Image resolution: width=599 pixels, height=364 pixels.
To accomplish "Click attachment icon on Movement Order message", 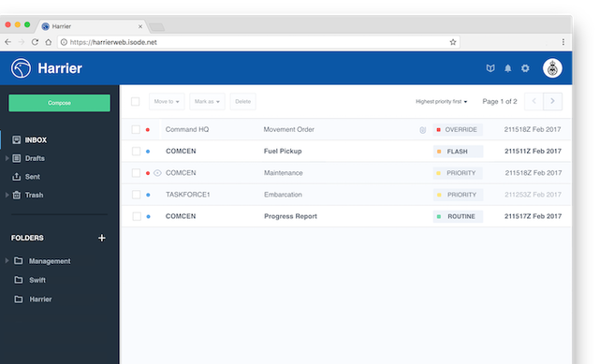I will [x=422, y=130].
